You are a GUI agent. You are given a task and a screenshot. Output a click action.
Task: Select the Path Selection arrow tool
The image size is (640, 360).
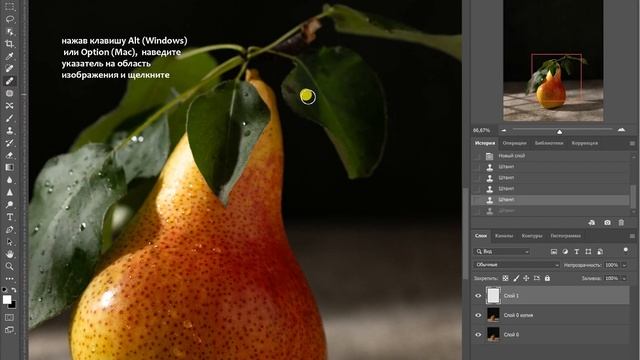click(x=9, y=242)
